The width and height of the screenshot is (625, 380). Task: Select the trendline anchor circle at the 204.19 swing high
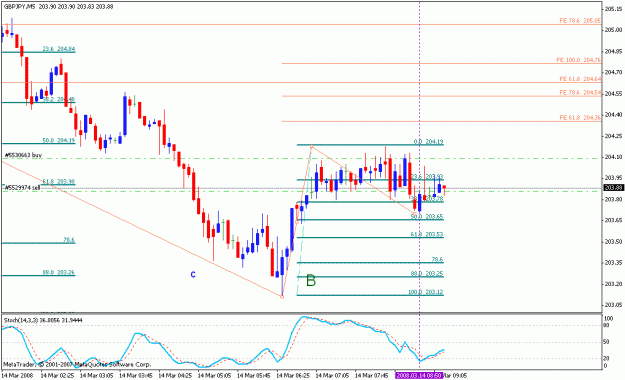pos(311,146)
